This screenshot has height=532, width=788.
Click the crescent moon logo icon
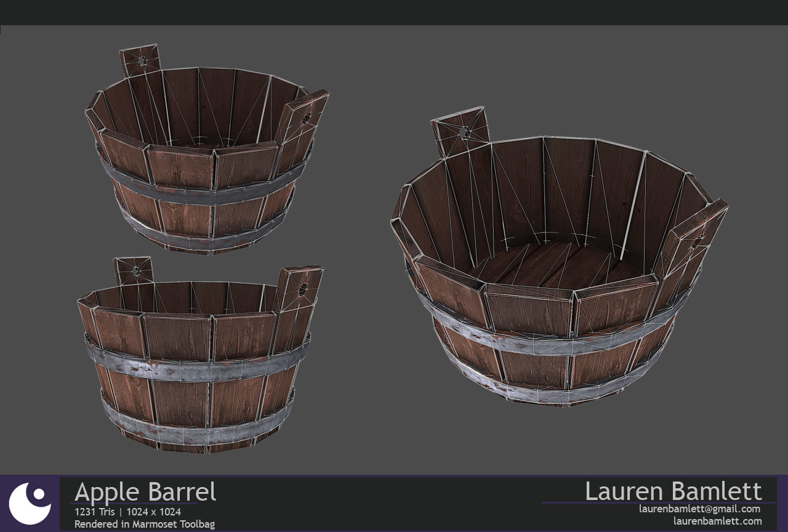pyautogui.click(x=30, y=504)
